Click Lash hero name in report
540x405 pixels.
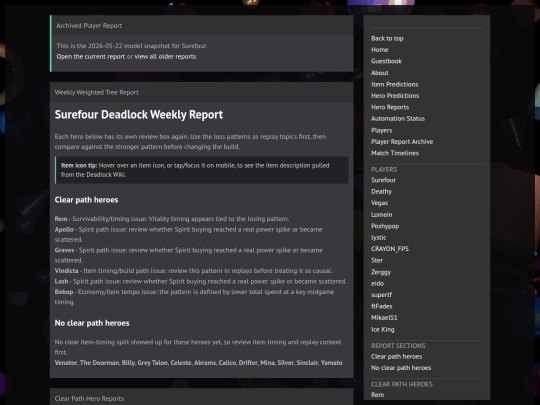(x=61, y=281)
